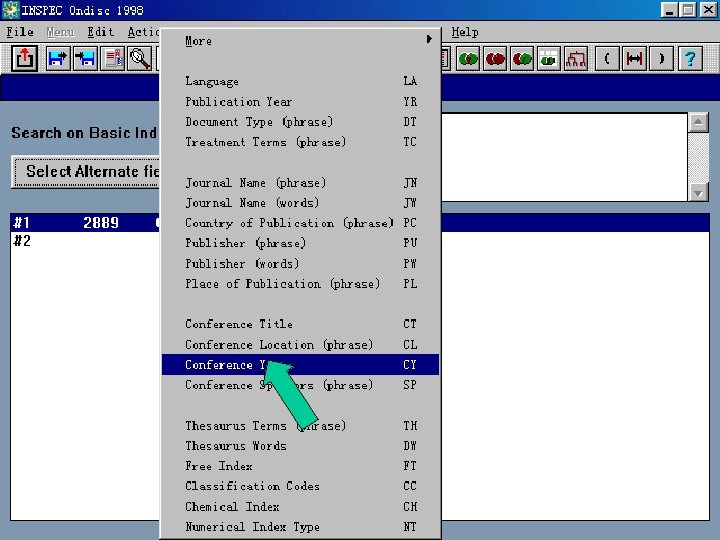Click the search box scroll up arrow

(698, 122)
